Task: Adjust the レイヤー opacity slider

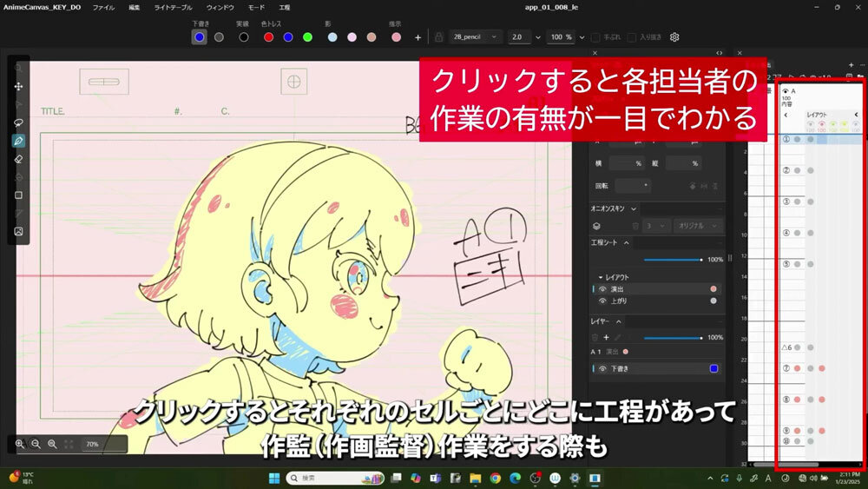Action: pyautogui.click(x=674, y=338)
